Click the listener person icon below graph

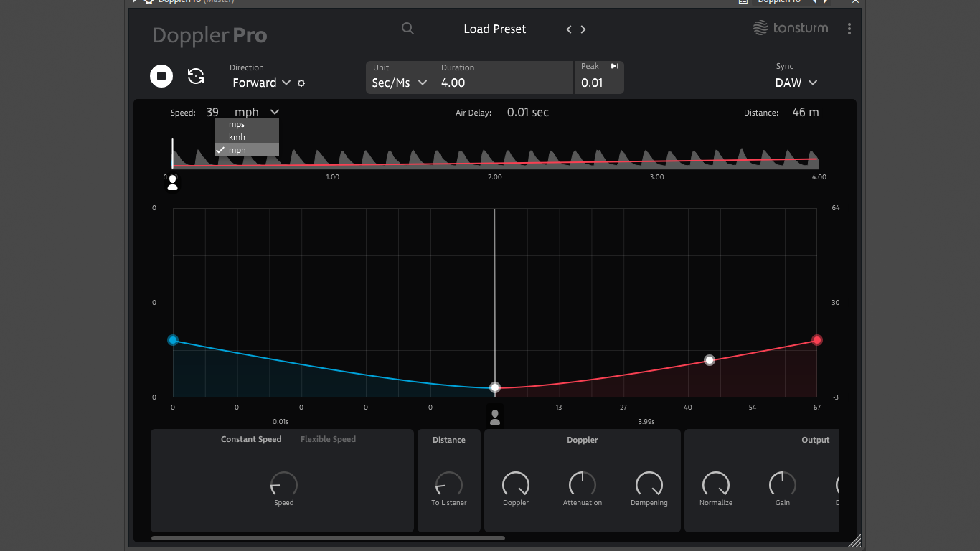tap(494, 418)
